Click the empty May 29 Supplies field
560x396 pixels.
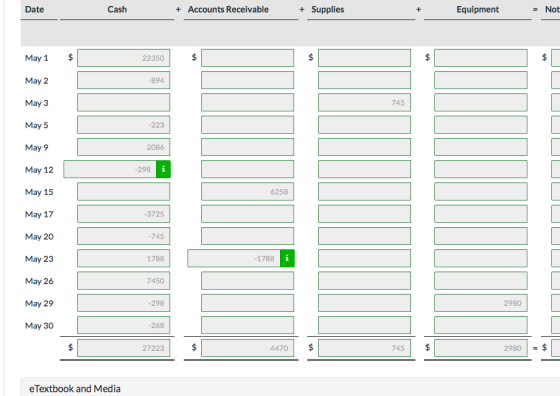364,303
